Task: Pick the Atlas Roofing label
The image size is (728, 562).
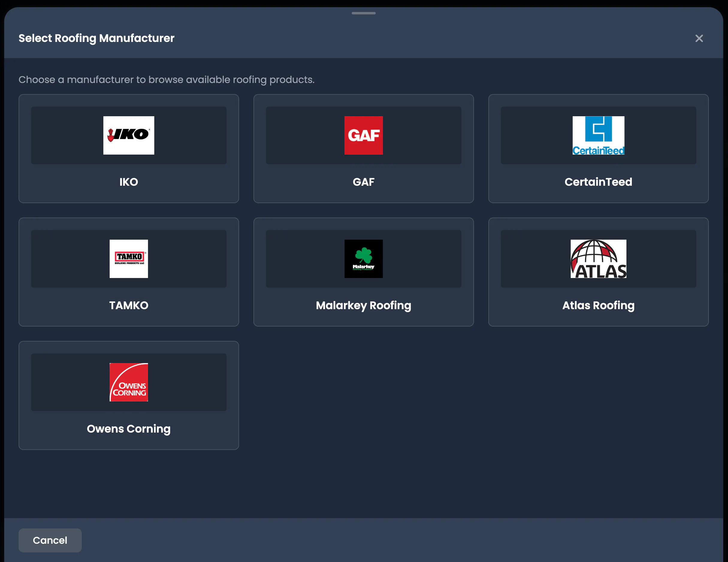Action: click(598, 306)
